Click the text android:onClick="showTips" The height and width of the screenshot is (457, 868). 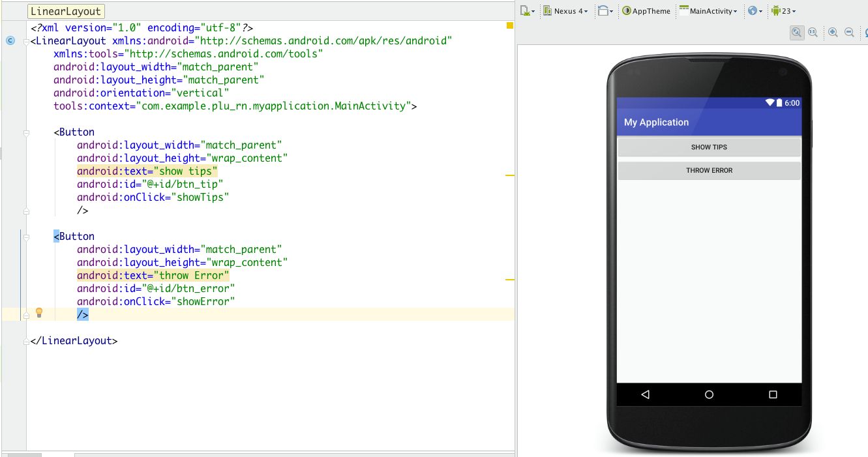tap(153, 197)
